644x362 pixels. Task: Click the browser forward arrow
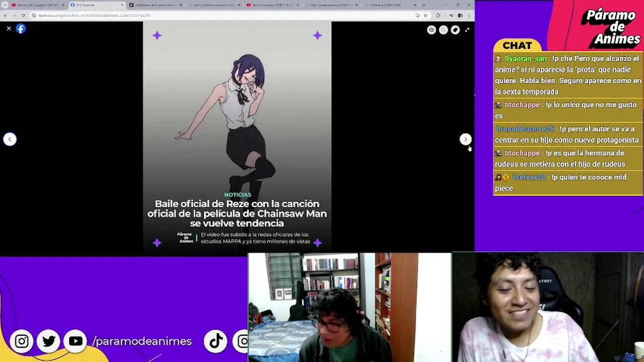(14, 16)
